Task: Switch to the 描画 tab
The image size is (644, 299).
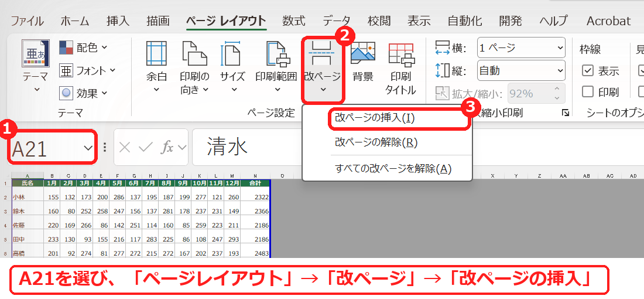Action: point(158,21)
